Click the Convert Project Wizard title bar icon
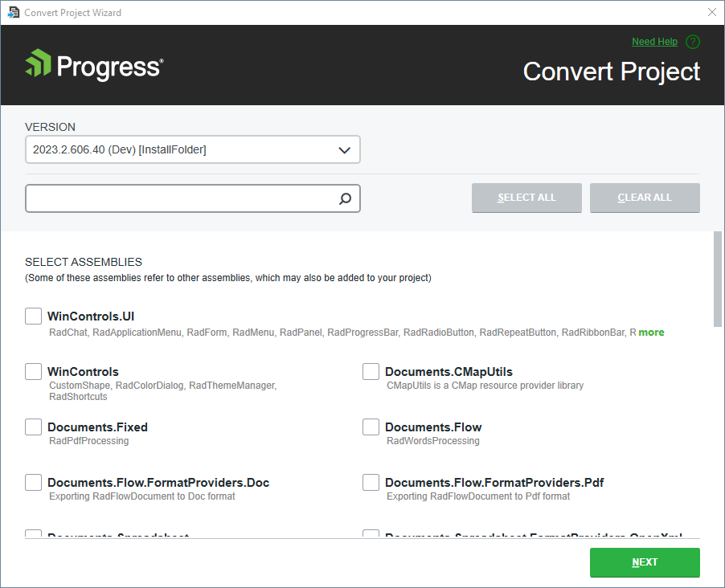725x588 pixels. pyautogui.click(x=13, y=12)
